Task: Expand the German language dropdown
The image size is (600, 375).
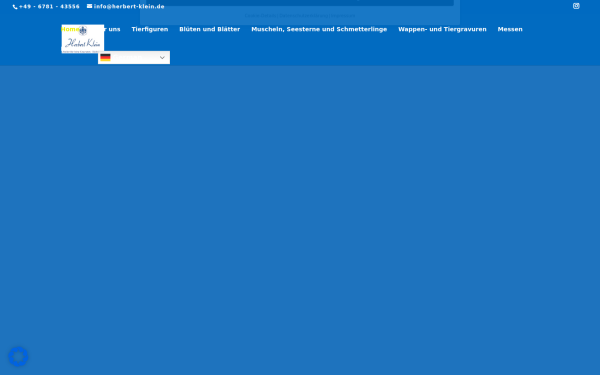Action: coord(134,57)
